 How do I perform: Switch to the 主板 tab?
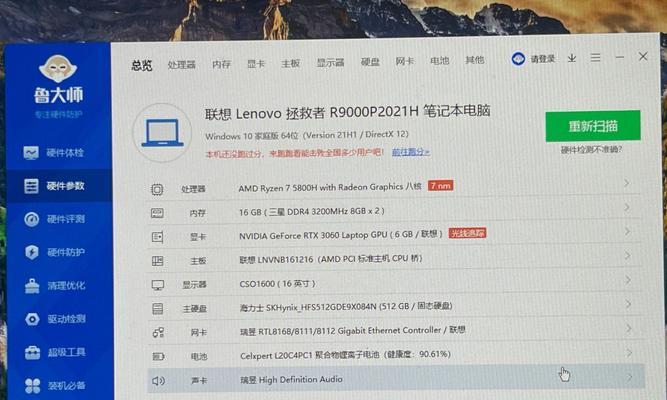(291, 63)
